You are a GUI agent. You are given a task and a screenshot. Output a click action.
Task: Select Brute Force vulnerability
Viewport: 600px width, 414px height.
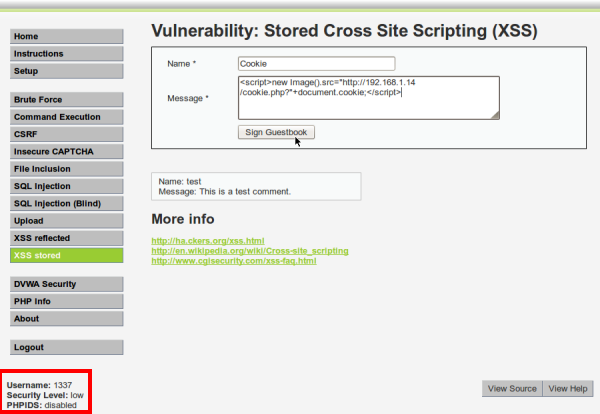[67, 99]
